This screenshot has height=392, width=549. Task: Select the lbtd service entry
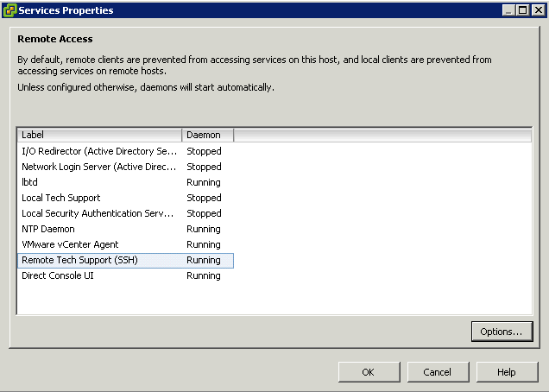125,182
